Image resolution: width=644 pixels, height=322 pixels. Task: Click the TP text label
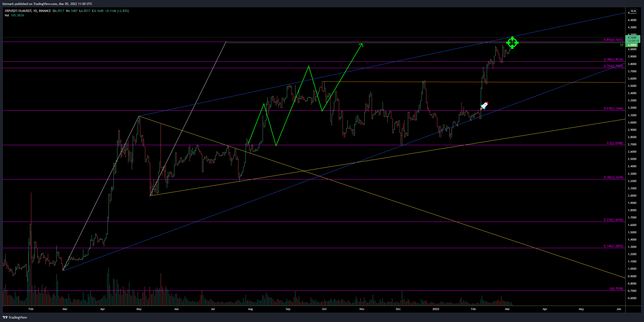pyautogui.click(x=622, y=45)
